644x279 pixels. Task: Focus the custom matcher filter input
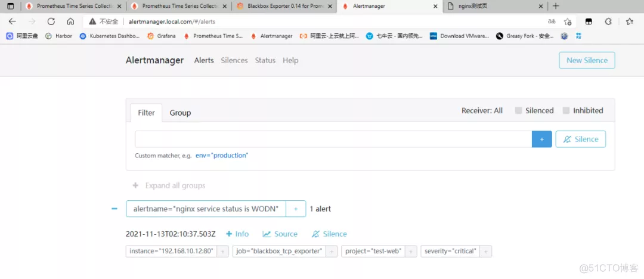pos(333,139)
